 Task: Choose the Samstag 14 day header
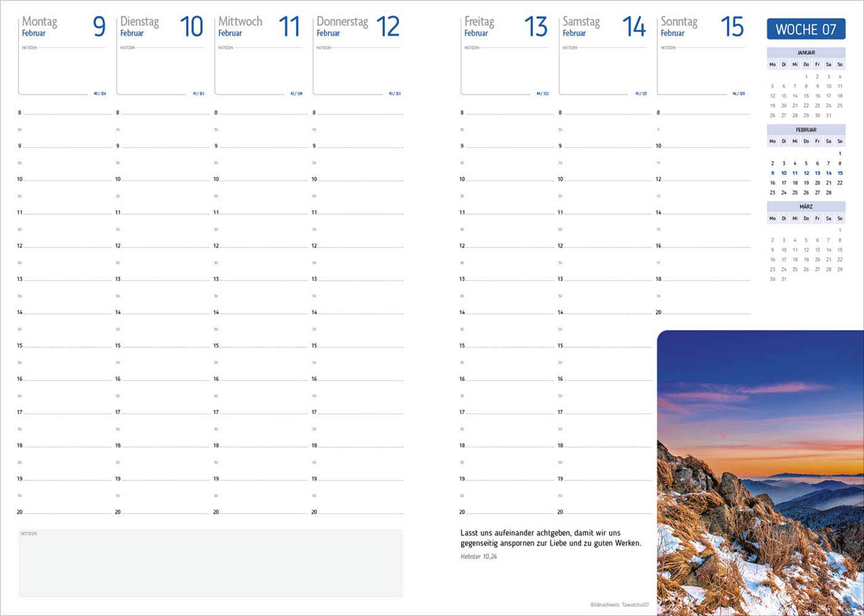click(x=603, y=26)
